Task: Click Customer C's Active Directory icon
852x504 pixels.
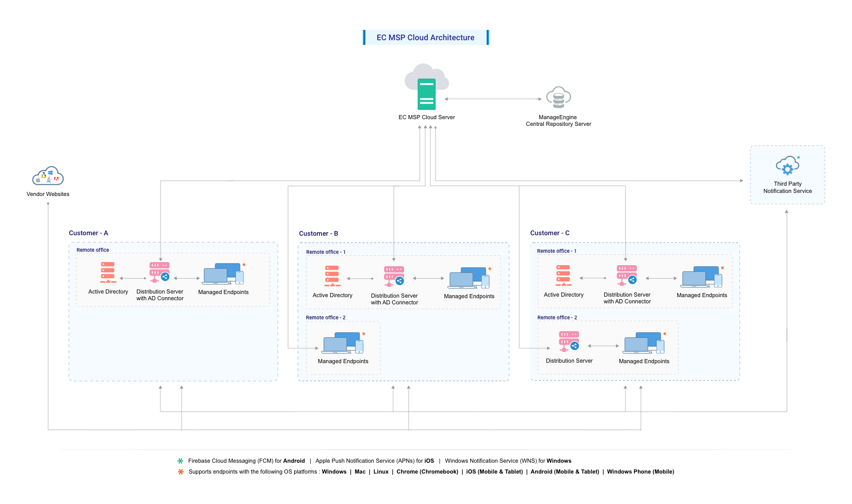Action: point(563,275)
